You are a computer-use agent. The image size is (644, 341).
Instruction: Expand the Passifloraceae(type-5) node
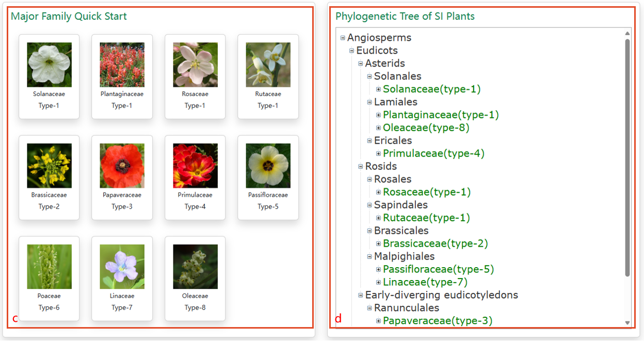pos(378,269)
